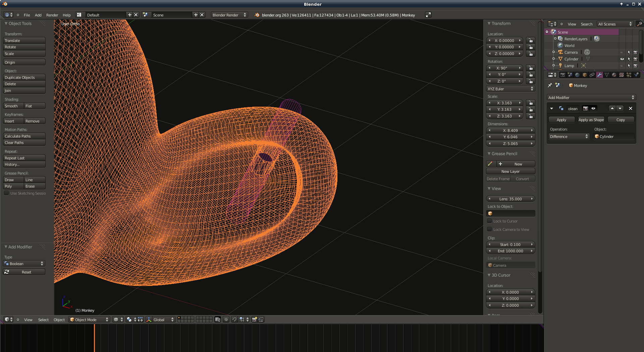
Task: Open the Render menu
Action: point(52,15)
